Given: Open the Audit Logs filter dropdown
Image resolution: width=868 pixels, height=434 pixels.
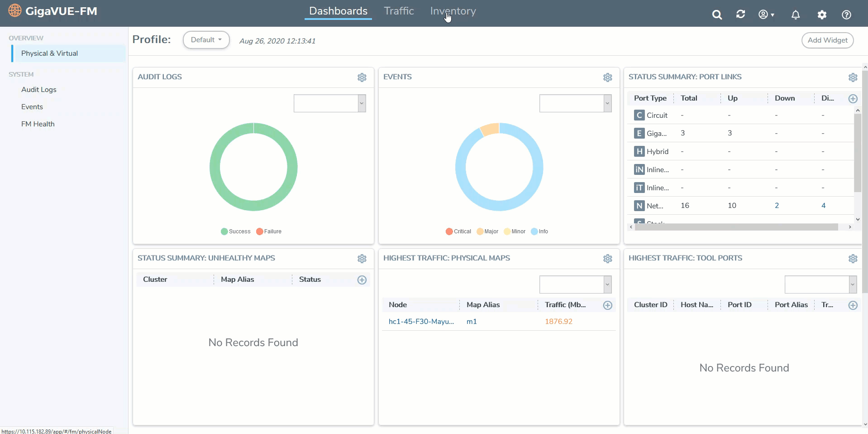Looking at the screenshot, I should (330, 103).
